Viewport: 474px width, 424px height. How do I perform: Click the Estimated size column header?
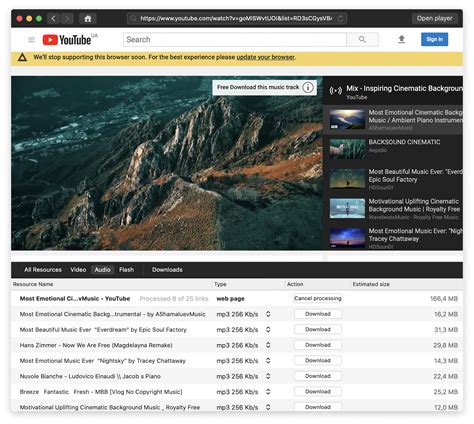tap(371, 284)
